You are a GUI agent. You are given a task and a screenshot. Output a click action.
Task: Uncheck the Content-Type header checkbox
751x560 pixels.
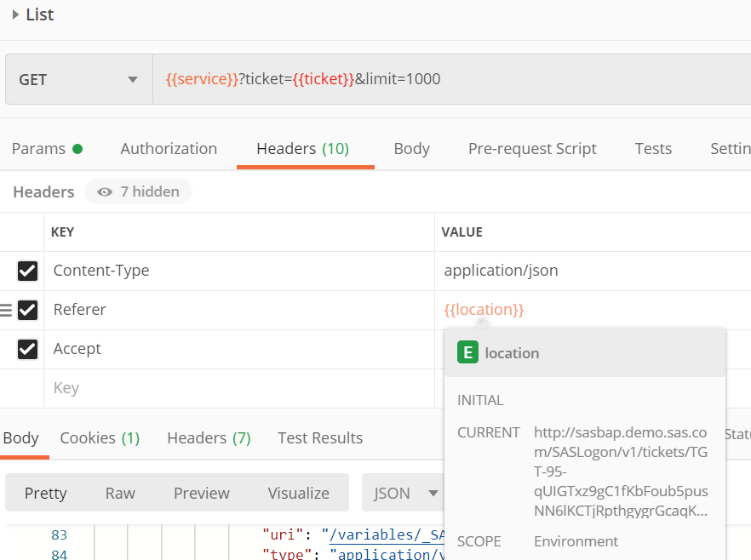[x=27, y=271]
